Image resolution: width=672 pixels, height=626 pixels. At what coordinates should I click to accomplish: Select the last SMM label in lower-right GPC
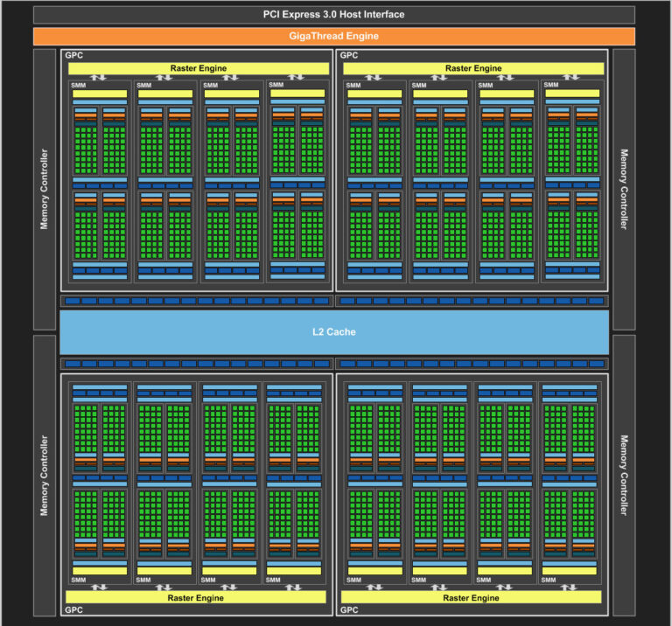(548, 580)
